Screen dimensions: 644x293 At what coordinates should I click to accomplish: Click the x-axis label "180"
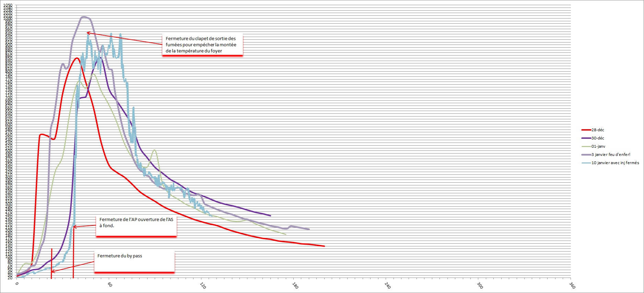295,285
